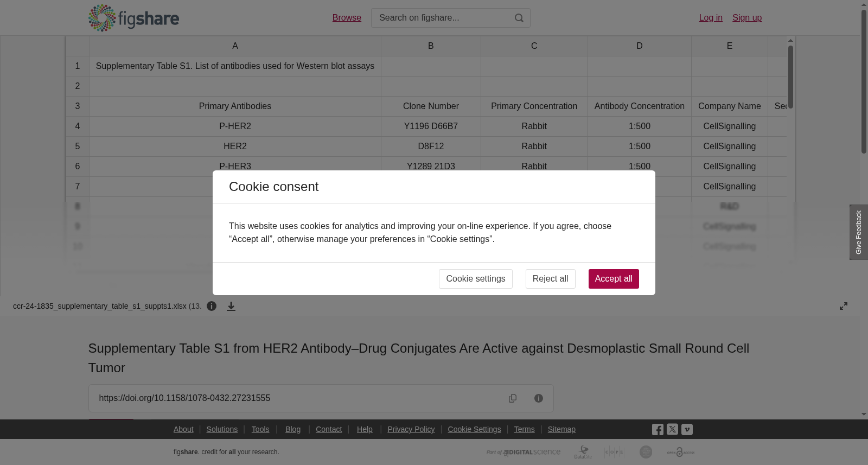868x465 pixels.
Task: Click 'Y1196 D66B7' cell
Action: point(431,126)
